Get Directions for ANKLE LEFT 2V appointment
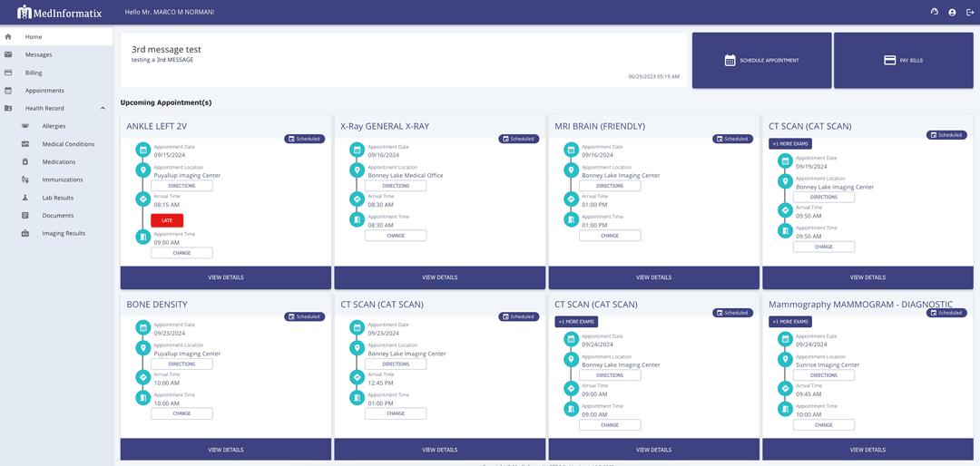980x466 pixels. coord(181,186)
